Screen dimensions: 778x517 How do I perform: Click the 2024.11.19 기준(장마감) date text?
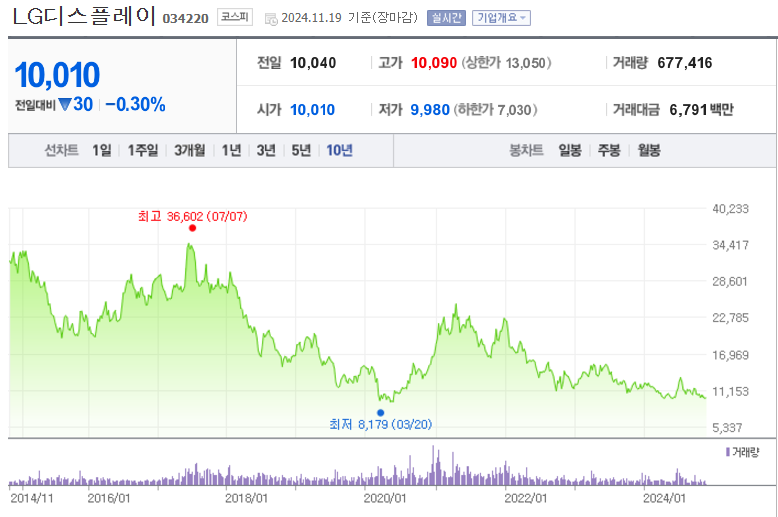coord(349,18)
